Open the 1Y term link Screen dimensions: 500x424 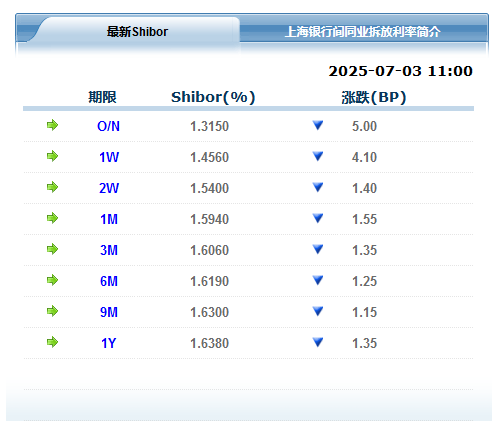pos(109,343)
